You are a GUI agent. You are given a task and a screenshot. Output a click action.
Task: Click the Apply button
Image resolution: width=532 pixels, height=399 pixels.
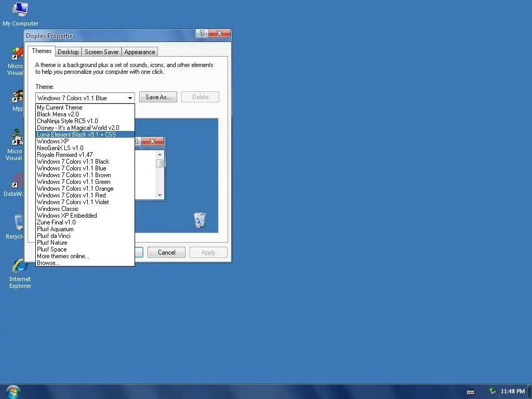208,252
